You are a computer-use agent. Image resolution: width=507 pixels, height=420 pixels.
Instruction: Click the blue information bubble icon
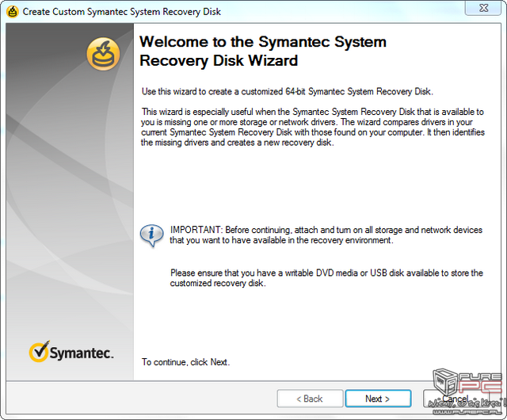[151, 235]
